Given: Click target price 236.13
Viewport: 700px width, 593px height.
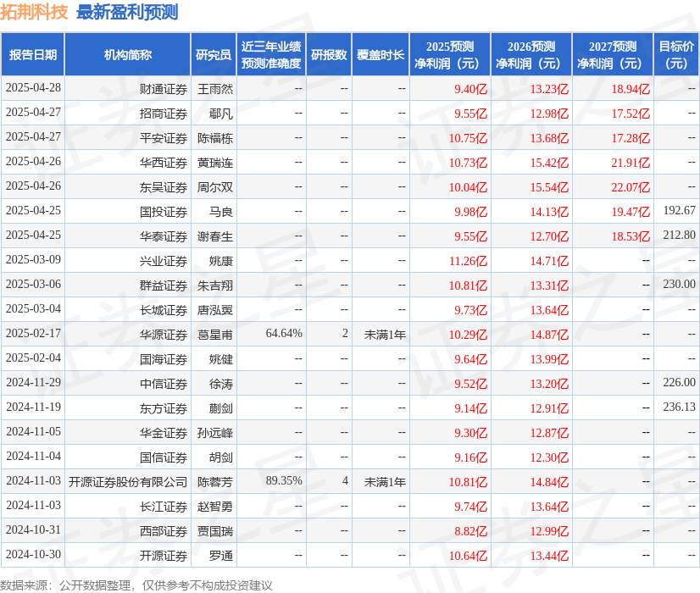Looking at the screenshot, I should (x=679, y=407).
